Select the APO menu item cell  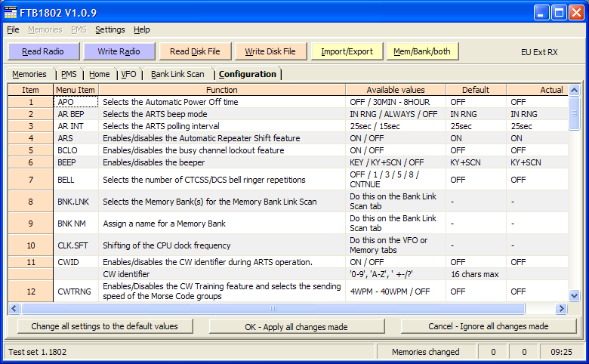(x=76, y=102)
